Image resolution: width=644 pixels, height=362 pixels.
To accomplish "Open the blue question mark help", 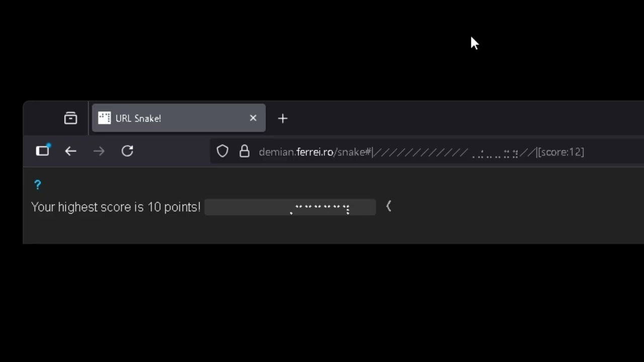I will 37,185.
